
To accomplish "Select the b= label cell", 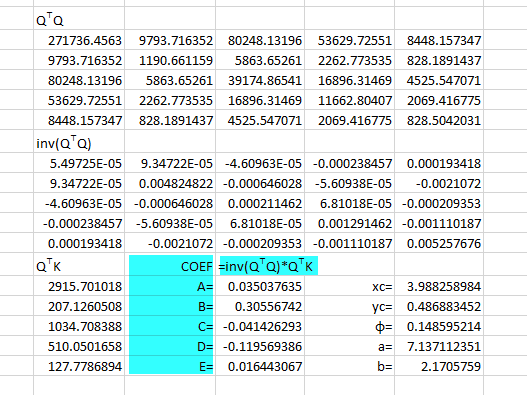I will tap(350, 366).
